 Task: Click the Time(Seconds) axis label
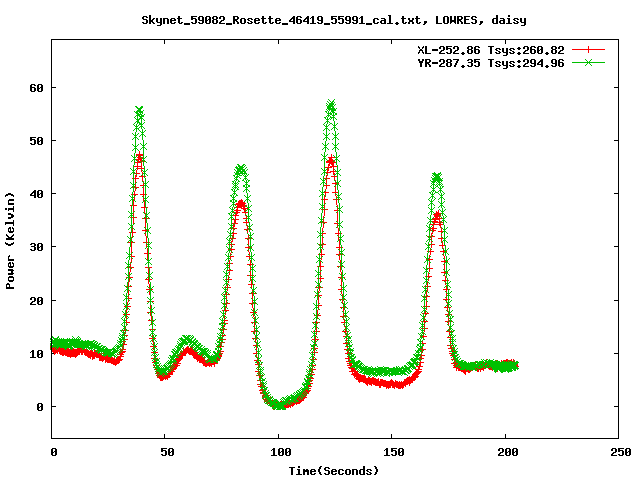click(334, 471)
